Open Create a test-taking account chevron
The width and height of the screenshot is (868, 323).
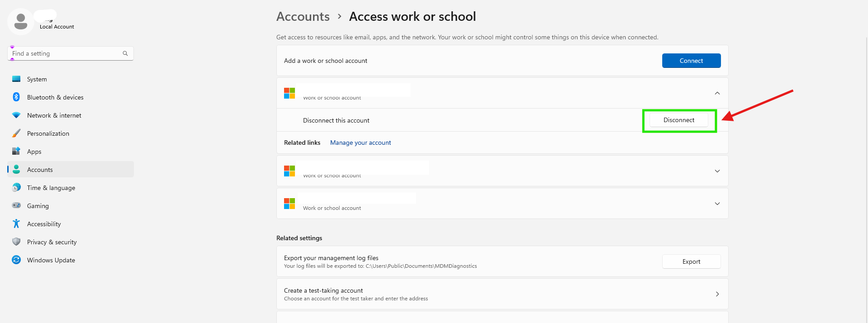717,294
